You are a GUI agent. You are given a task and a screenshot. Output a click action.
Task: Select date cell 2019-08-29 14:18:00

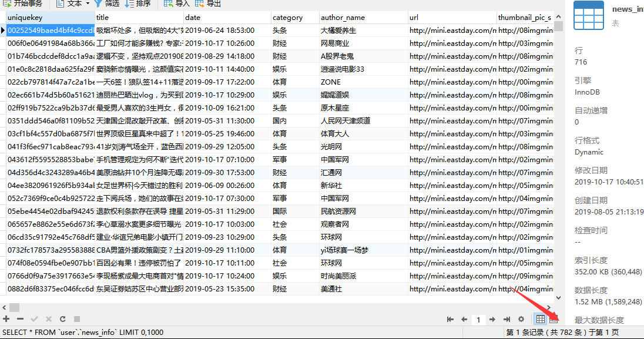[x=227, y=56]
